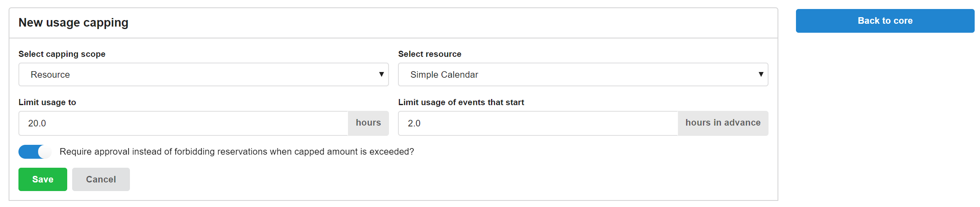Click the 'Resource' selected scope value
The width and height of the screenshot is (980, 207).
pyautogui.click(x=50, y=75)
